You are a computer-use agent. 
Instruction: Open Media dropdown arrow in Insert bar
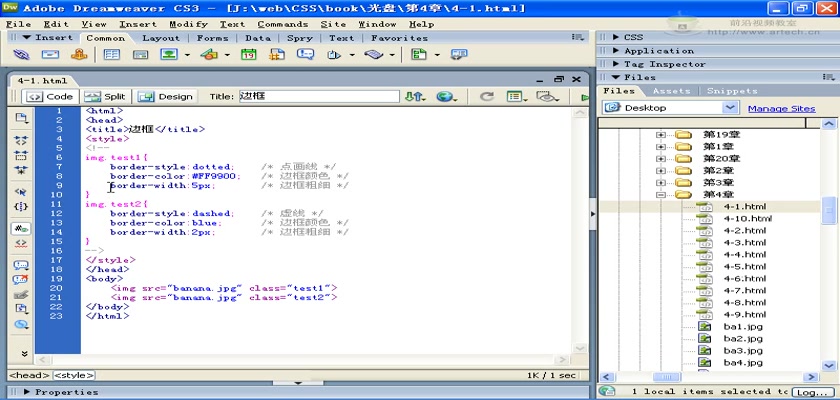pyautogui.click(x=227, y=55)
